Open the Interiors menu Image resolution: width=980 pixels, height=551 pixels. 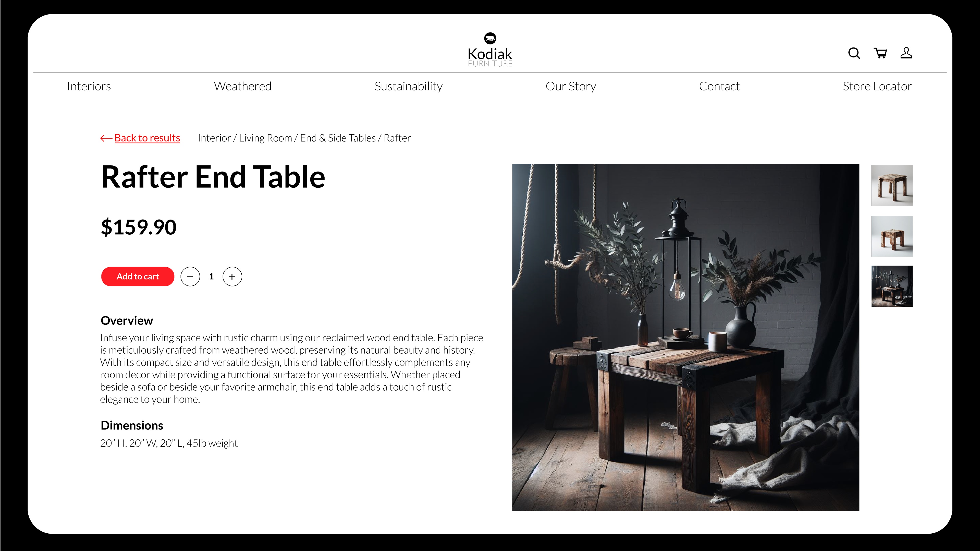coord(89,86)
